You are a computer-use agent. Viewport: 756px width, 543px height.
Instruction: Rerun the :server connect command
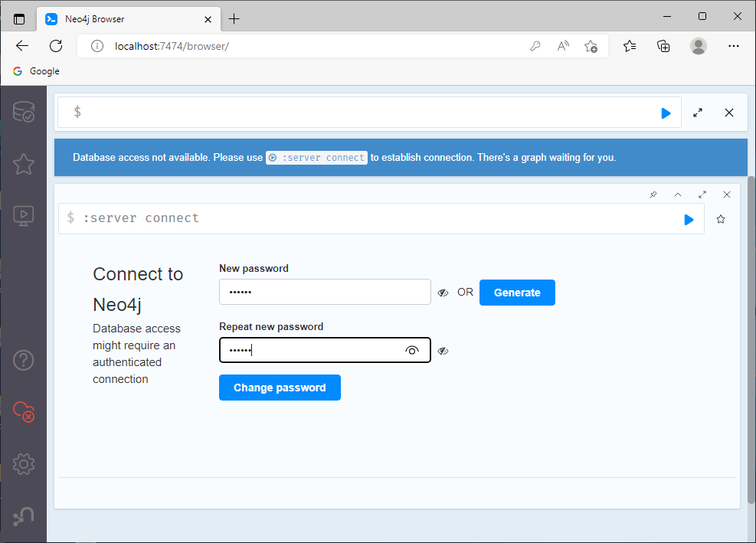pos(689,220)
